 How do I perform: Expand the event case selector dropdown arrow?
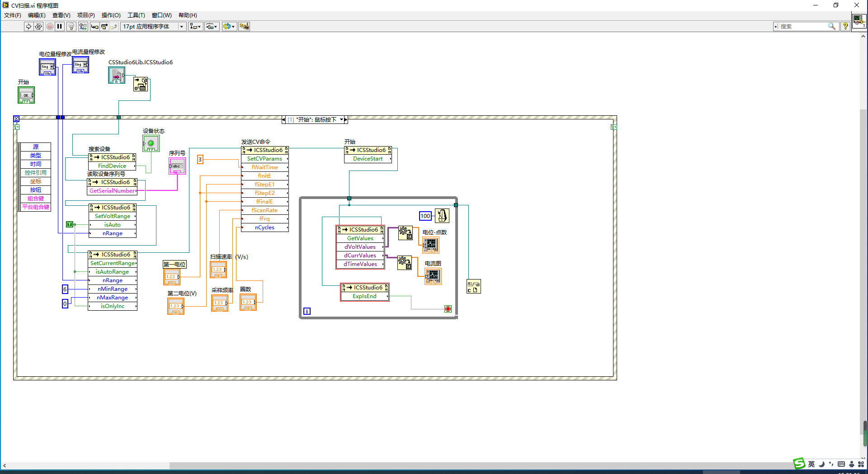click(x=341, y=120)
